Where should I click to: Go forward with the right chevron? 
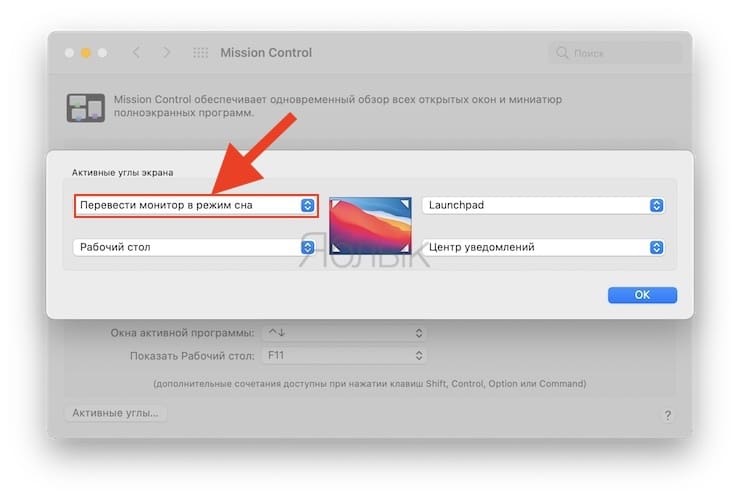click(166, 52)
